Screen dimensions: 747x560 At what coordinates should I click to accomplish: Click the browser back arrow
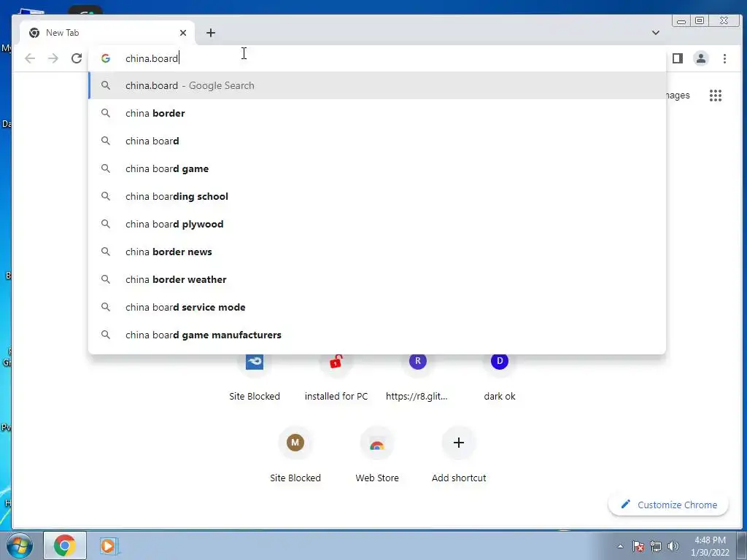point(30,58)
